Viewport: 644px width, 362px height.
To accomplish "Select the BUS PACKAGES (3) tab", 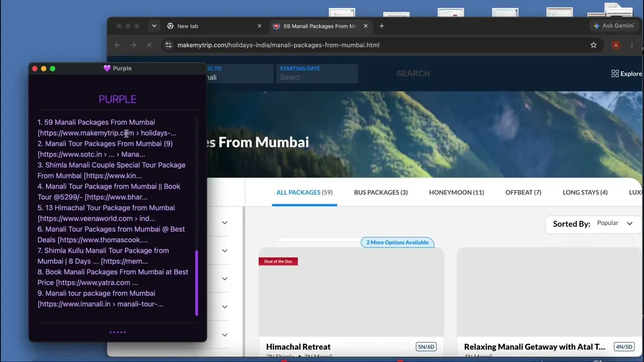I will [381, 192].
